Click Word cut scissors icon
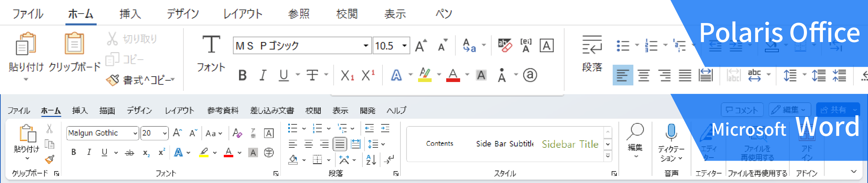 click(50, 128)
